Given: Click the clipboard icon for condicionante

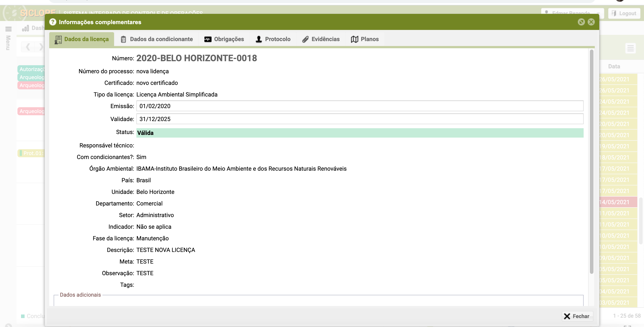Looking at the screenshot, I should pyautogui.click(x=123, y=39).
